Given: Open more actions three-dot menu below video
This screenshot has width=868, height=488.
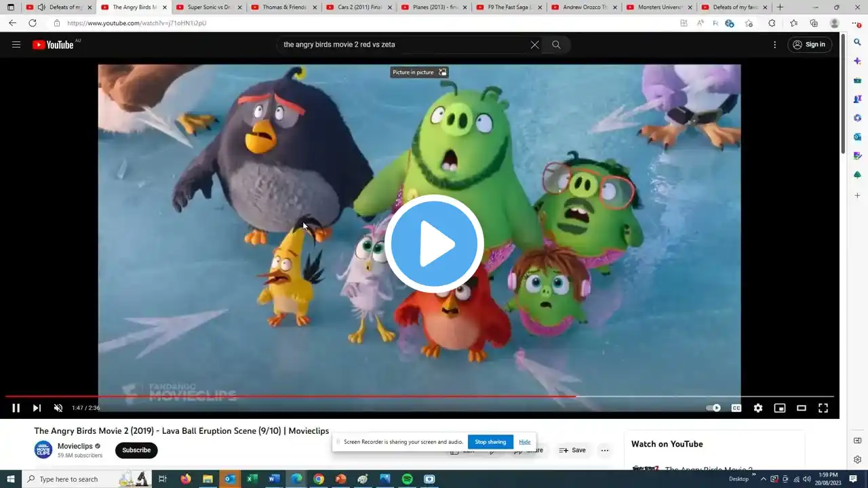Looking at the screenshot, I should click(x=605, y=450).
